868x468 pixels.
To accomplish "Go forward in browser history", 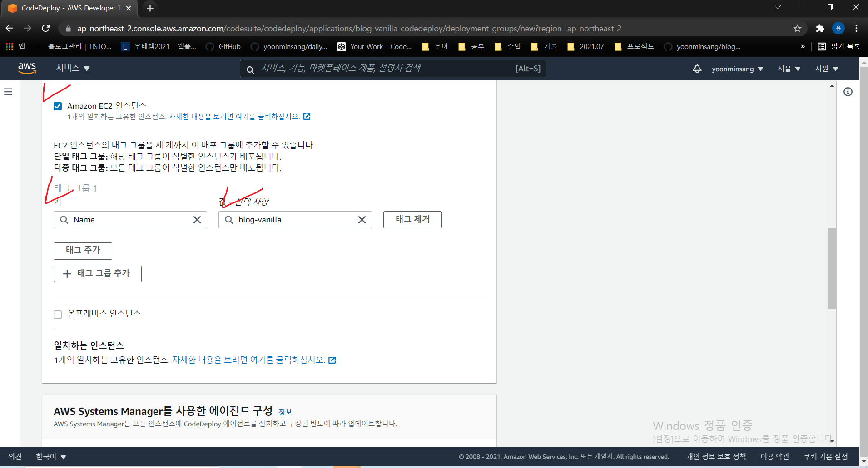I will pos(28,29).
